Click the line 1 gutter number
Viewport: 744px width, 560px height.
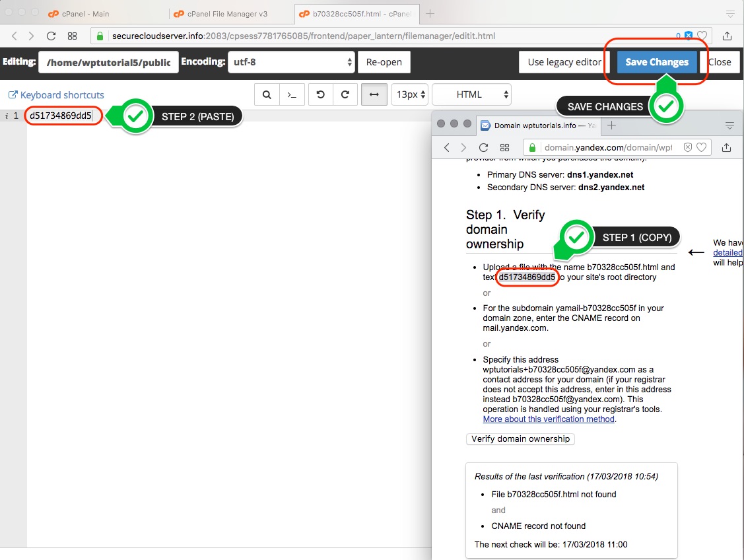[16, 116]
